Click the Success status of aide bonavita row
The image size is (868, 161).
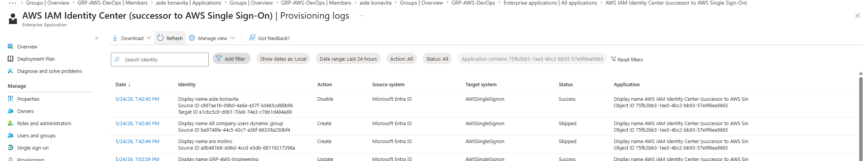click(567, 99)
